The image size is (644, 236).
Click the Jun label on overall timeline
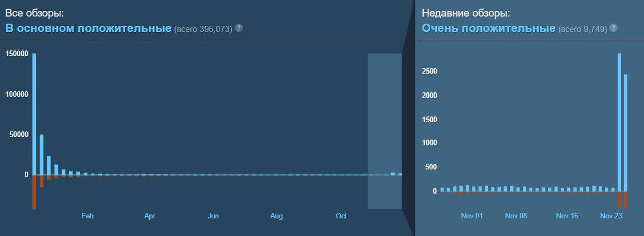(214, 216)
